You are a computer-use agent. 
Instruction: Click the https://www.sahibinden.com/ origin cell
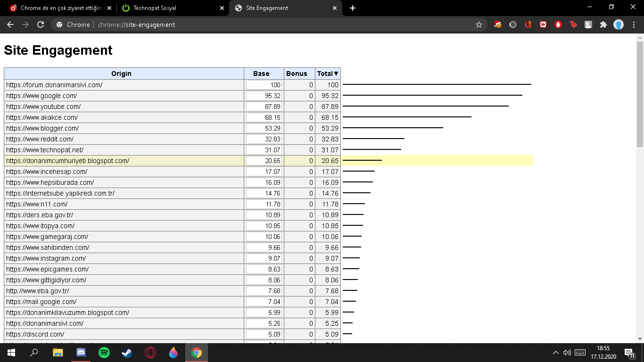pos(124,247)
